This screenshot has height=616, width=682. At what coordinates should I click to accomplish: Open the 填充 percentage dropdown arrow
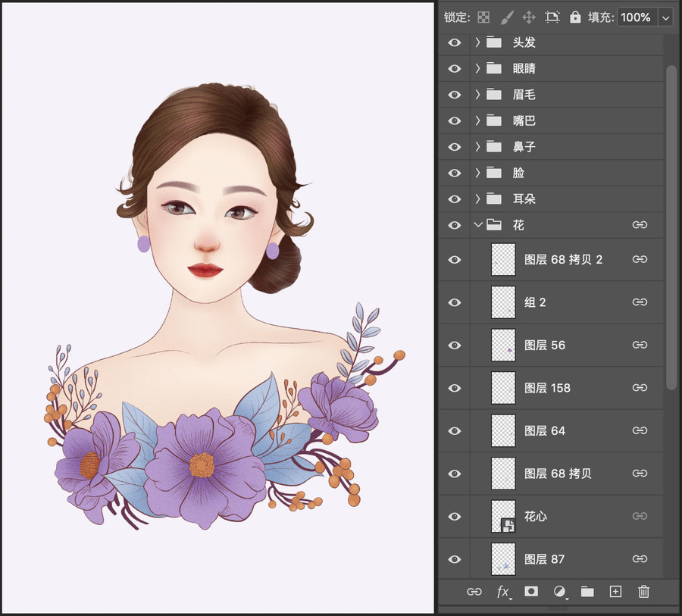(x=665, y=18)
